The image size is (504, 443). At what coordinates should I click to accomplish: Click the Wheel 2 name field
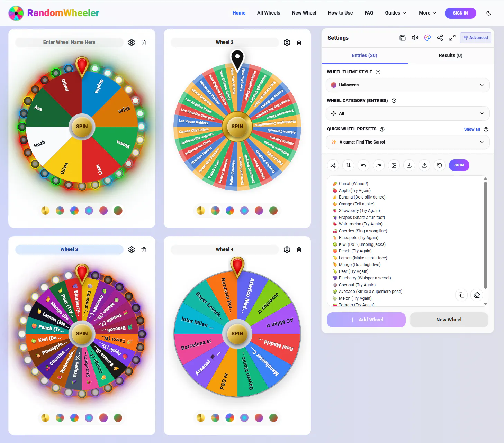pyautogui.click(x=225, y=43)
